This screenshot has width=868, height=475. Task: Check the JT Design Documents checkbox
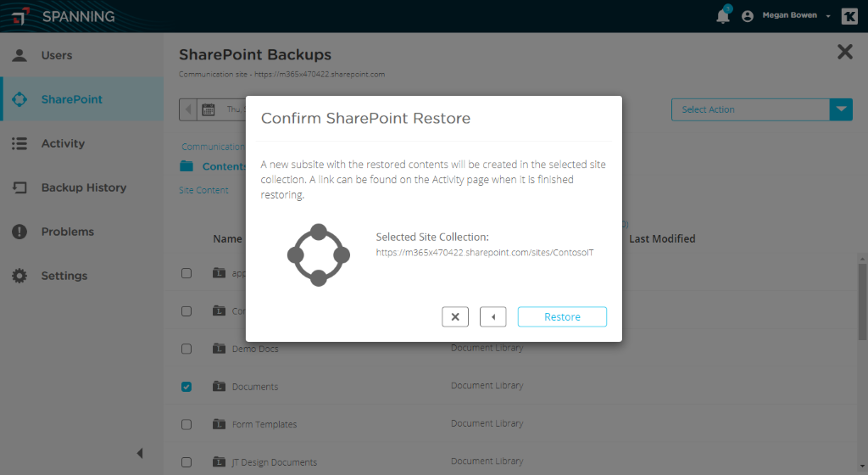pos(186,461)
